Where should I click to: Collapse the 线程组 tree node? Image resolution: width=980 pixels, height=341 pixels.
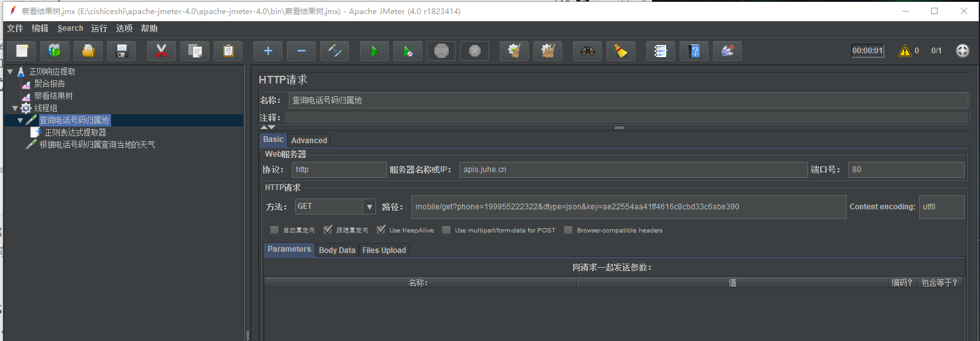coord(15,108)
